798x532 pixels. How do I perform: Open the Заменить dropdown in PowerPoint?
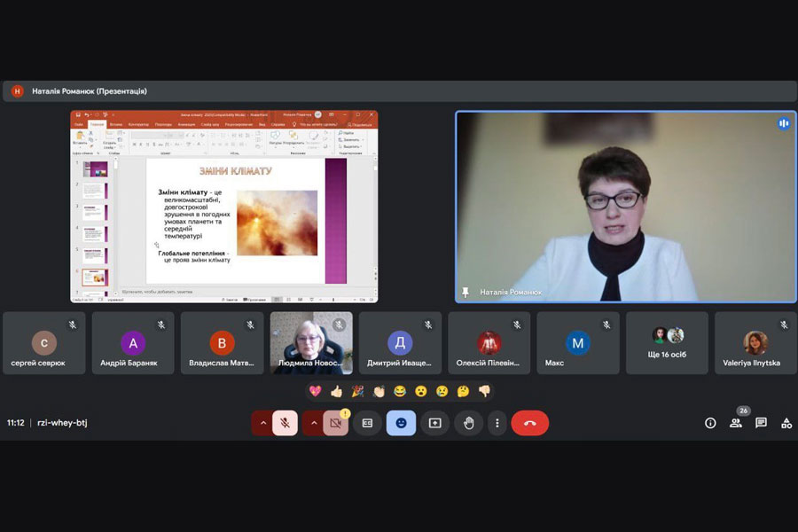[x=350, y=139]
